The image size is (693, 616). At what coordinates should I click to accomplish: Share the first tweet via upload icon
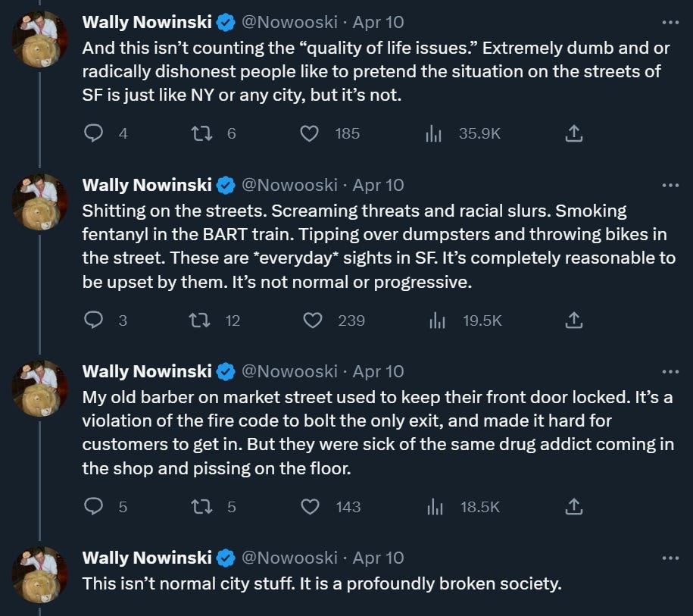click(x=574, y=133)
